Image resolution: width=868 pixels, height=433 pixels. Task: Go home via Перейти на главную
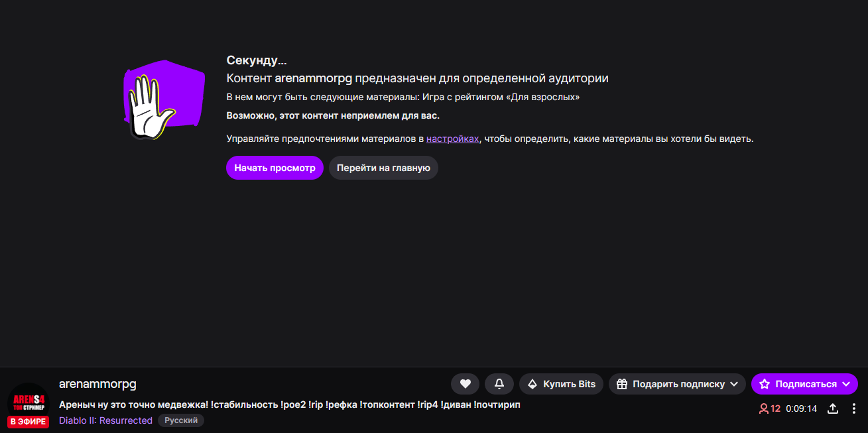(383, 168)
